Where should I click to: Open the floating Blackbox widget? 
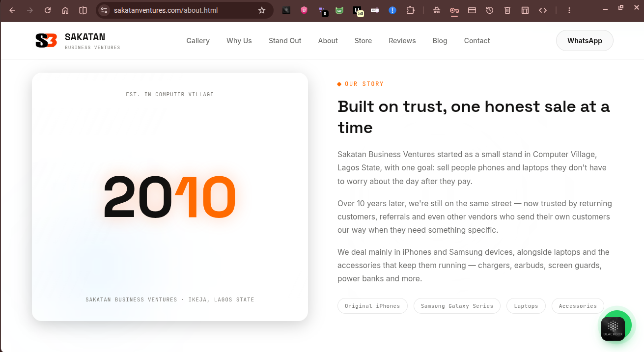coord(613,328)
